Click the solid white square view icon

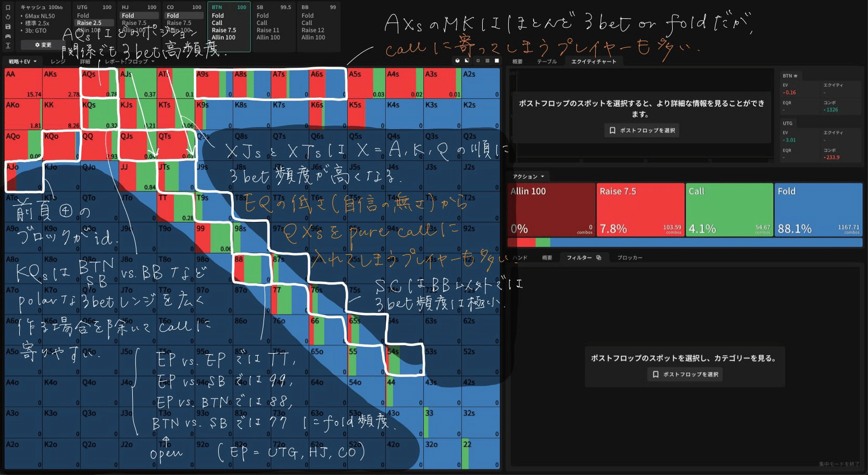tap(497, 61)
